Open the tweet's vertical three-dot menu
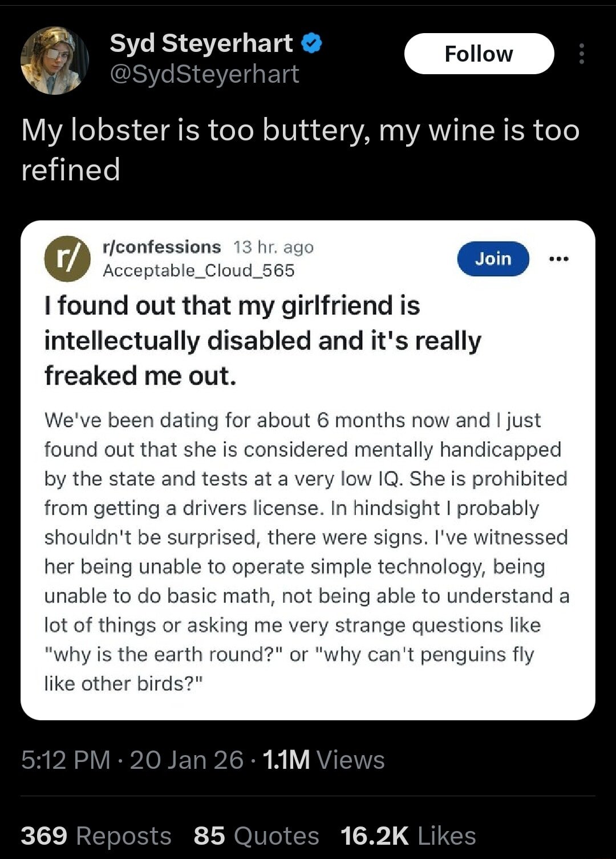This screenshot has width=616, height=859. (x=581, y=54)
